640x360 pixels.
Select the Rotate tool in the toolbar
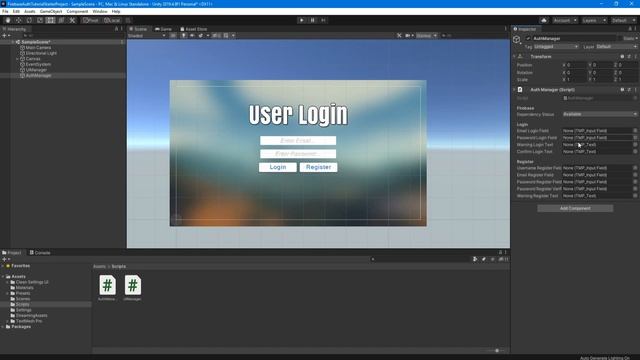pos(29,20)
